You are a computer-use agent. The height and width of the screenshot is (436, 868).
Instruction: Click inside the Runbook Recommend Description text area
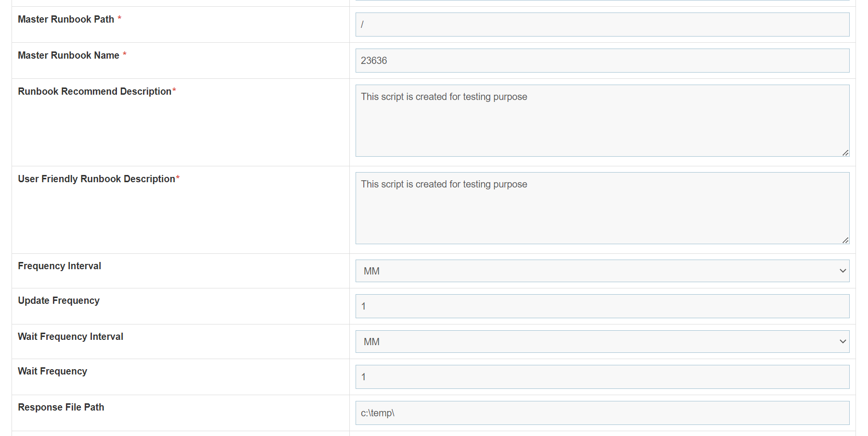602,121
